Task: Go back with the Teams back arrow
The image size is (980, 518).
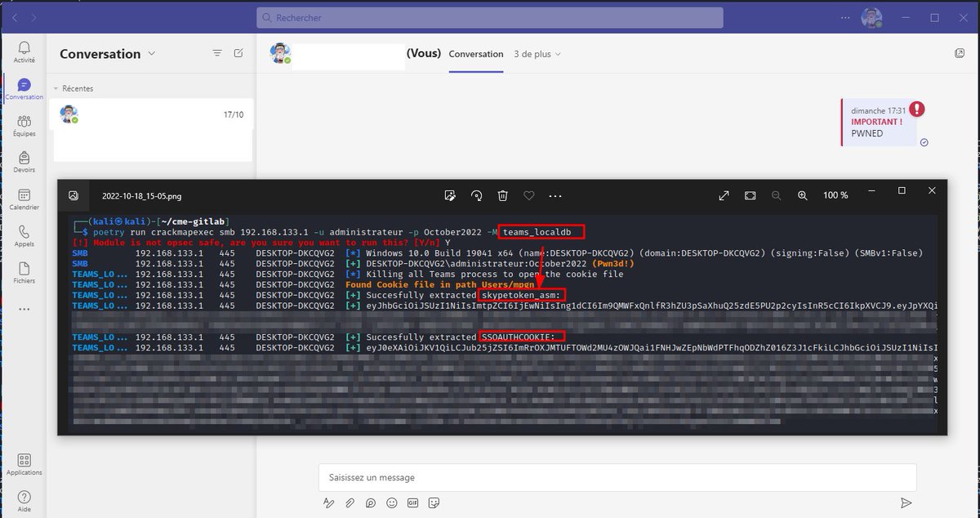Action: coord(16,17)
